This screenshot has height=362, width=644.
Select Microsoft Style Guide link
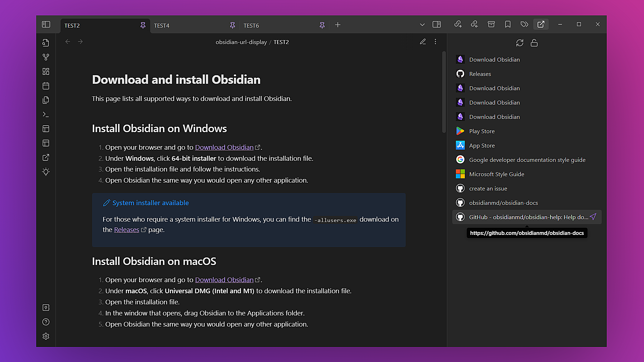[x=527, y=174]
